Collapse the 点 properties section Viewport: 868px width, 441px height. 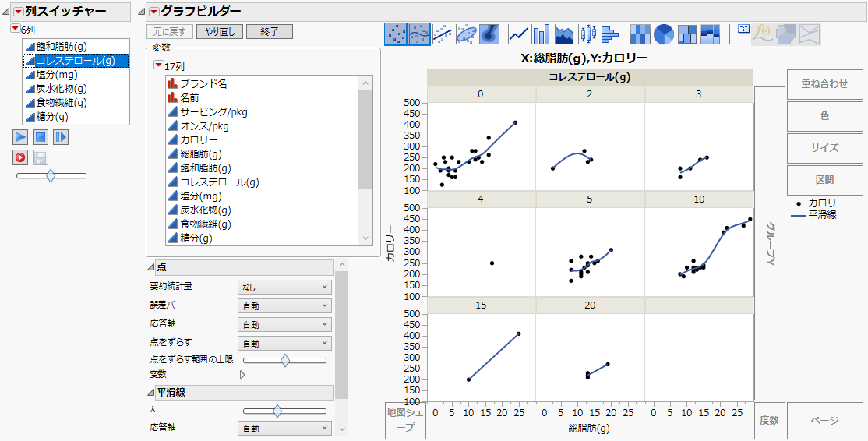151,268
